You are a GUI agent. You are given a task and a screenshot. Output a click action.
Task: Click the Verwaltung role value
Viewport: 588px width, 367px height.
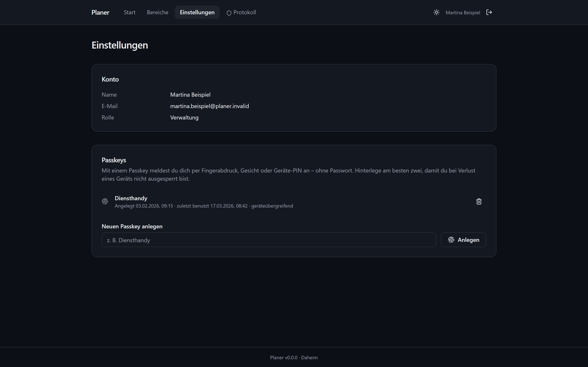click(184, 117)
